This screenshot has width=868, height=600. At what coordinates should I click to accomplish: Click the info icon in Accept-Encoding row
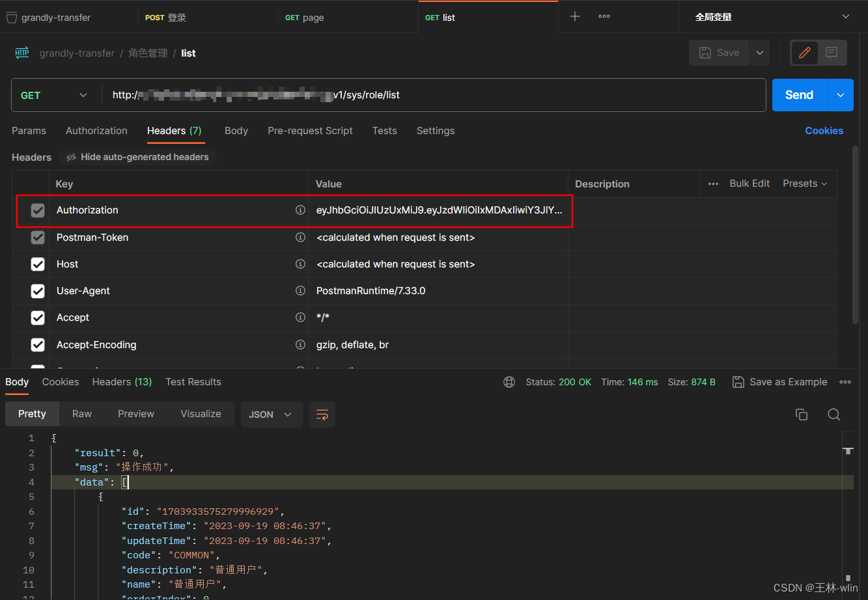[x=300, y=345]
